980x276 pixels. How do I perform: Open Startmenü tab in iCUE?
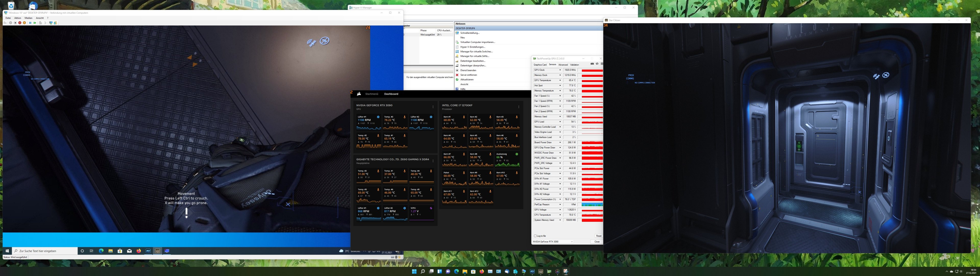tap(372, 94)
